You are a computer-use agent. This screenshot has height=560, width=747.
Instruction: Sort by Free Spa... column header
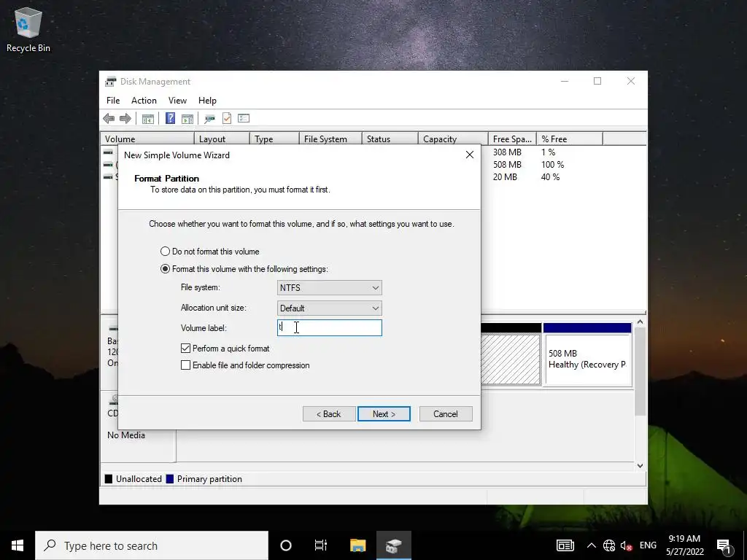coord(512,139)
